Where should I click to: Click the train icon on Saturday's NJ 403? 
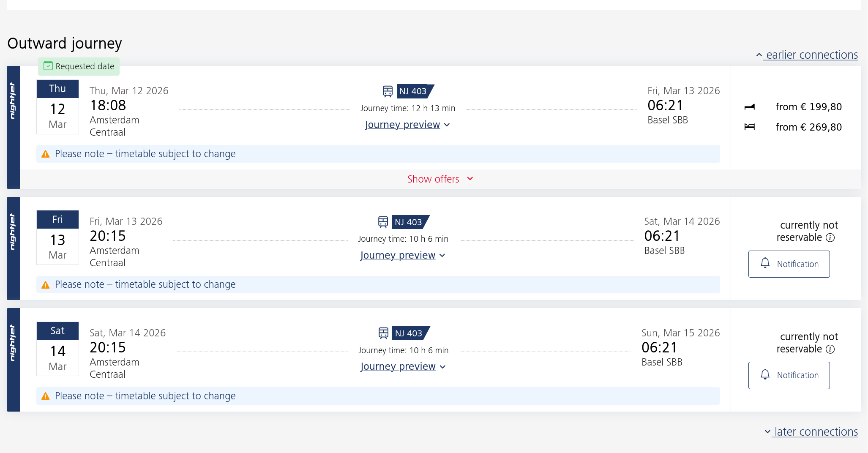tap(383, 333)
